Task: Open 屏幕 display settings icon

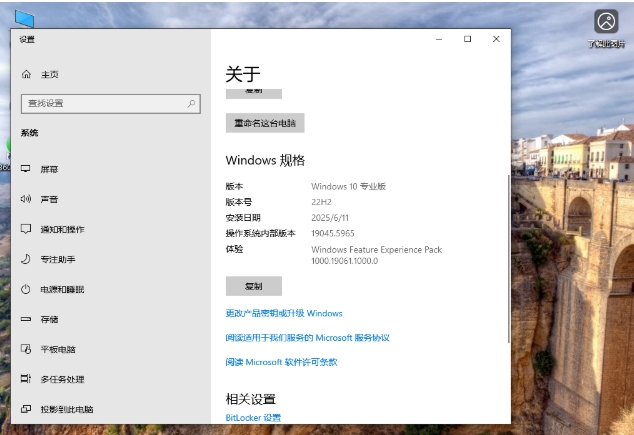Action: click(x=26, y=169)
